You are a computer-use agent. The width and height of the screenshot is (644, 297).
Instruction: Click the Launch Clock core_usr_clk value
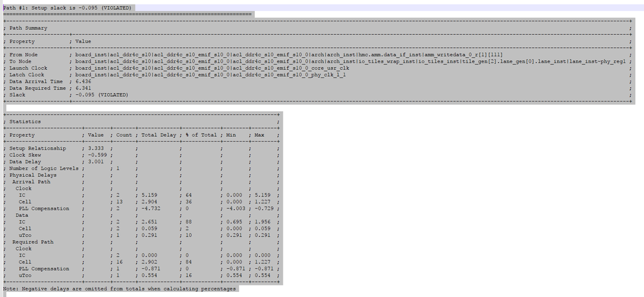pyautogui.click(x=212, y=68)
